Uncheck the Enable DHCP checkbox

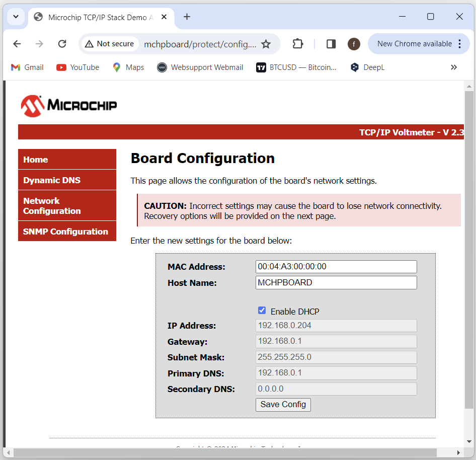(262, 311)
